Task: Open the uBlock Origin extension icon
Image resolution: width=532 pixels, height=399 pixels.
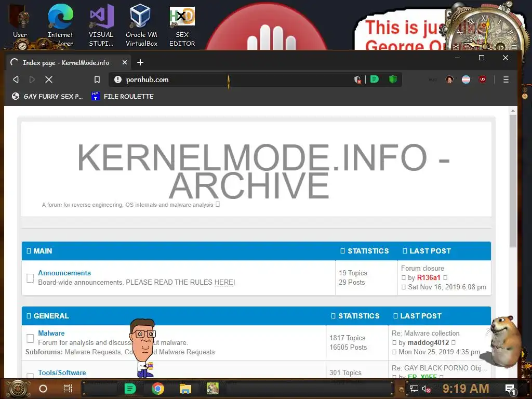Action: (x=483, y=79)
